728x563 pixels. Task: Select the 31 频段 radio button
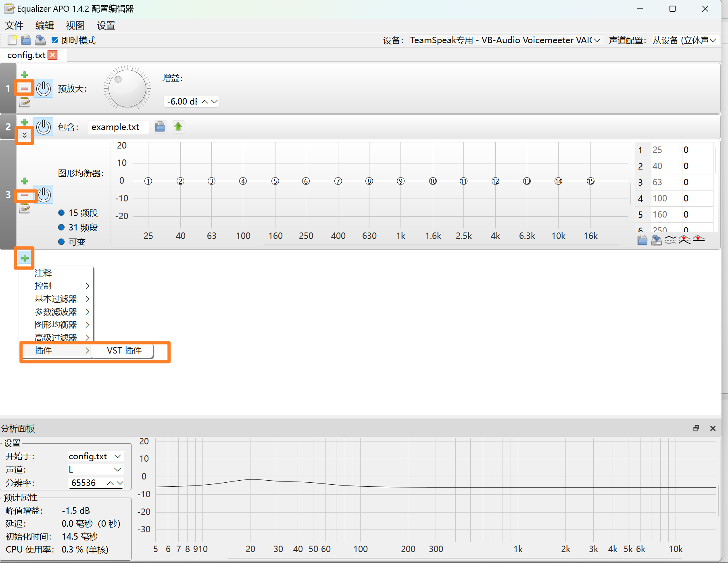coord(61,227)
